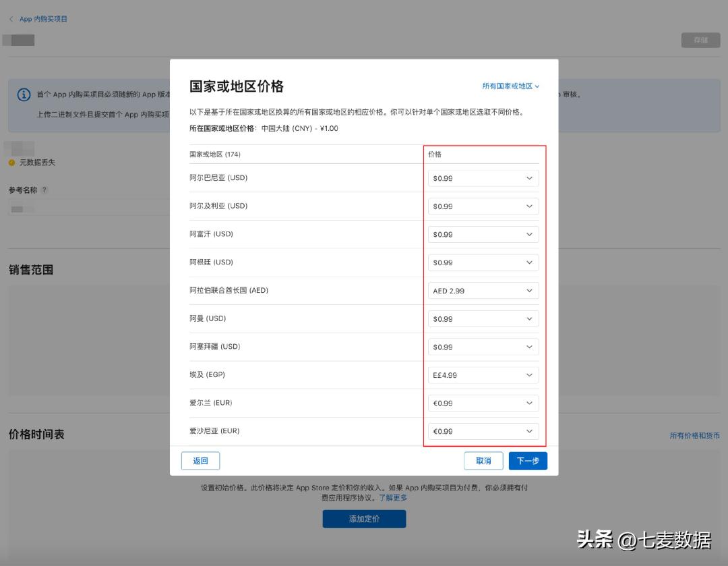728x566 pixels.
Task: Click the 添加定价 button
Action: pyautogui.click(x=364, y=520)
